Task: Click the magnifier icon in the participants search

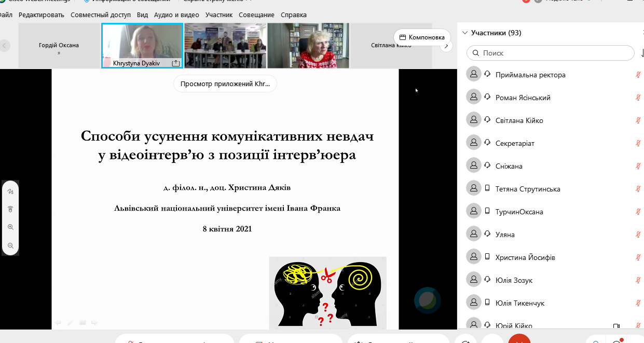Action: coord(475,53)
